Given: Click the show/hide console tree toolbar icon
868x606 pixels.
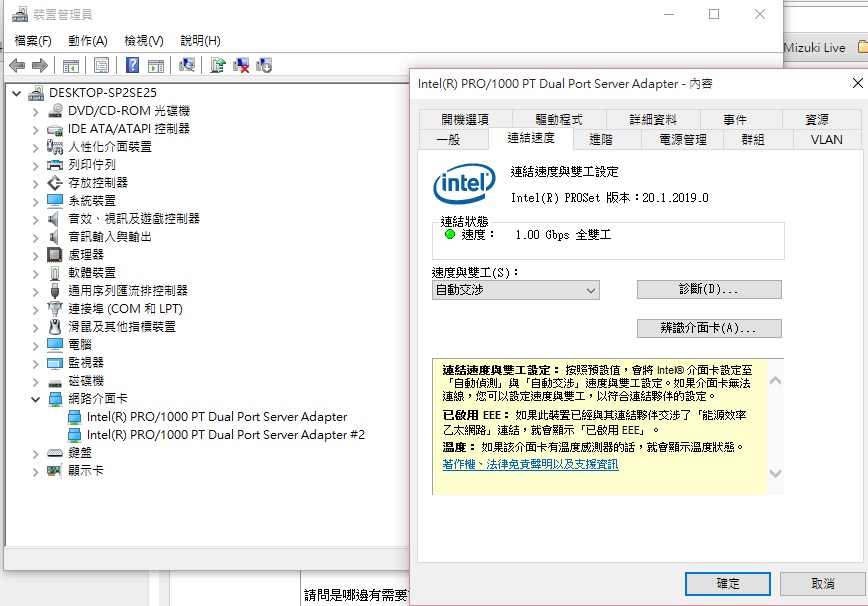Looking at the screenshot, I should [70, 66].
